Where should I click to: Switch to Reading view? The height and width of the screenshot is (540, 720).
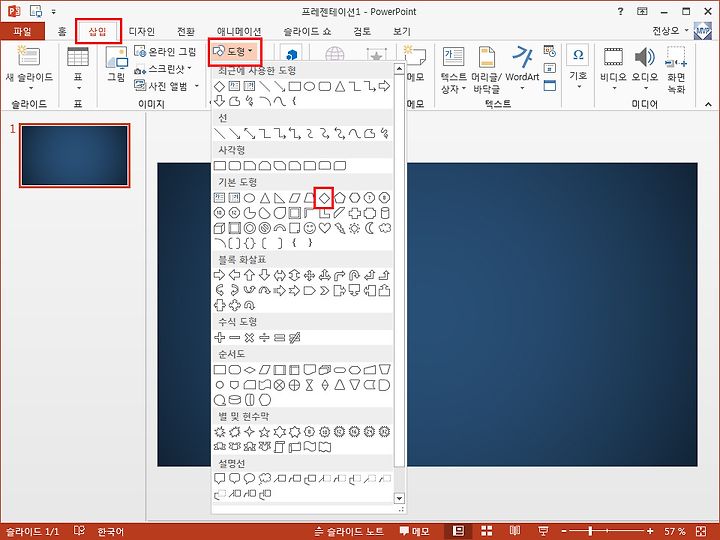tap(515, 531)
